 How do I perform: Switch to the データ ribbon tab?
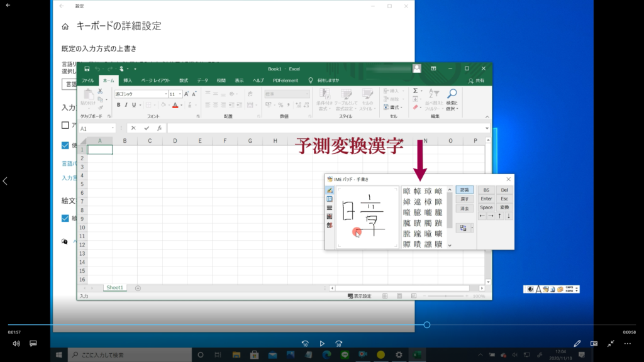click(203, 80)
